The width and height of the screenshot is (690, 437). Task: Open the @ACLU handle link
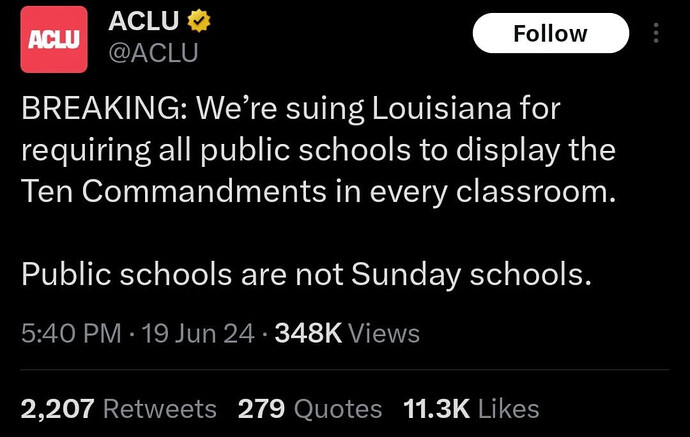click(x=152, y=54)
